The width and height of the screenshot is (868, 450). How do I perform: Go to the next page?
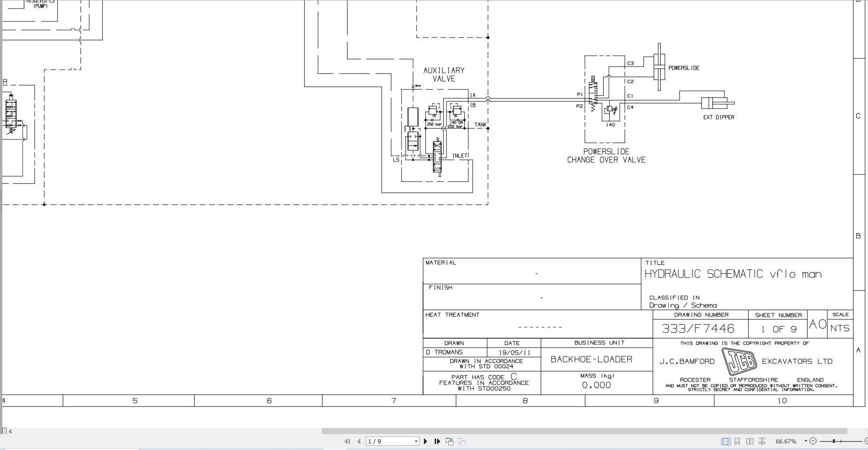pos(426,441)
